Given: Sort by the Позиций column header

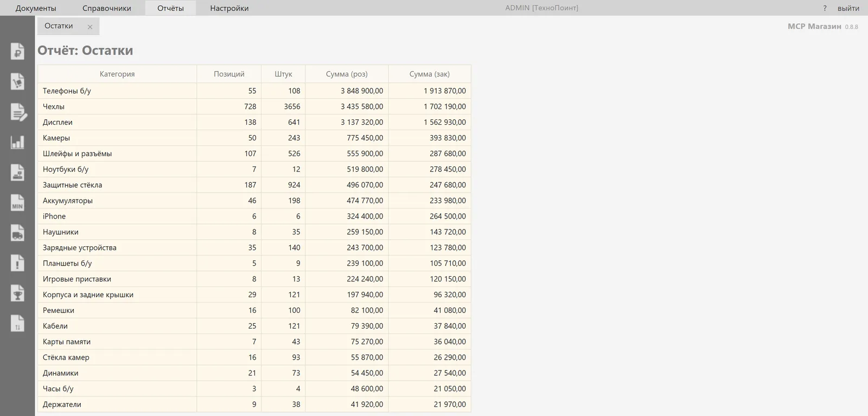Looking at the screenshot, I should (x=229, y=74).
